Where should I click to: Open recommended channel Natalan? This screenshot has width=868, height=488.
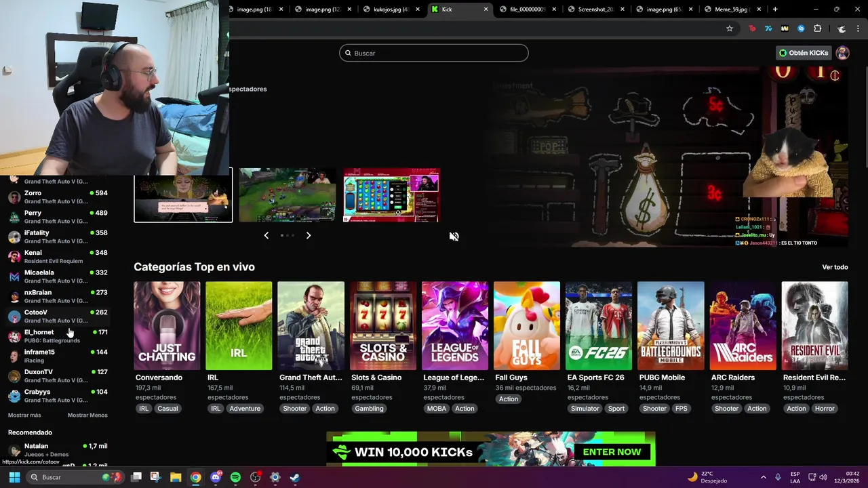tap(58, 450)
